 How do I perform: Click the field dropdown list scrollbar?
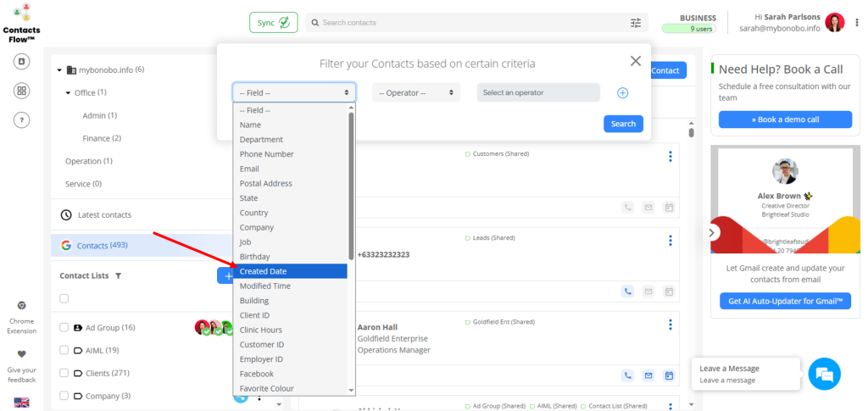click(351, 186)
